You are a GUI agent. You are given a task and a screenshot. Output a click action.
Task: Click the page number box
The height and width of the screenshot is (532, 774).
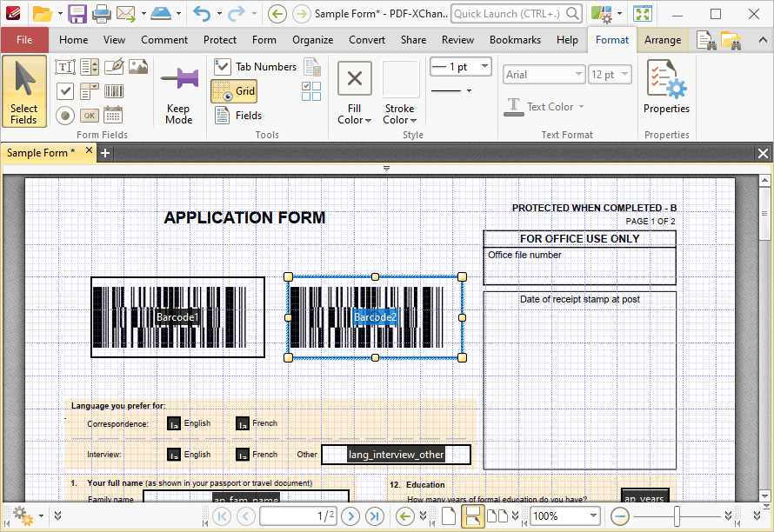298,516
